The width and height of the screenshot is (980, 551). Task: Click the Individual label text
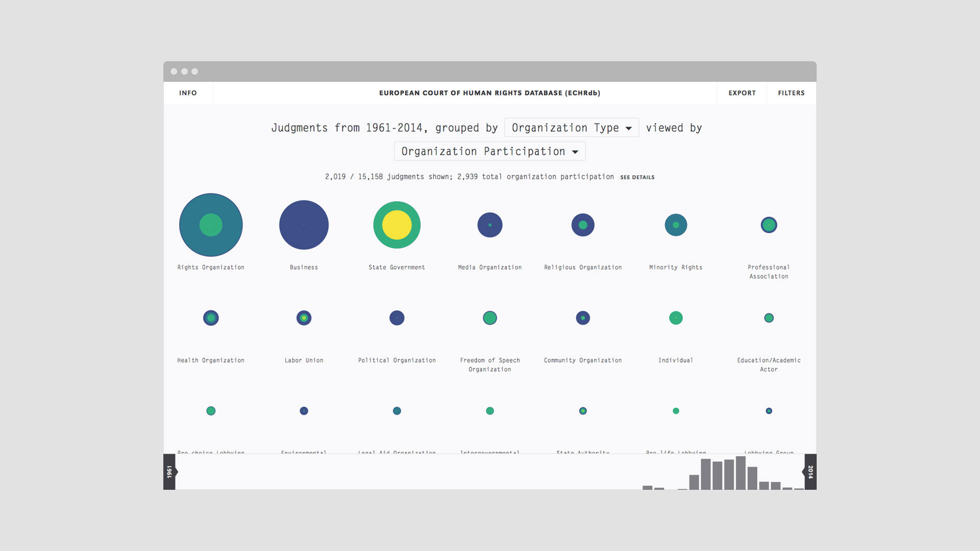676,360
